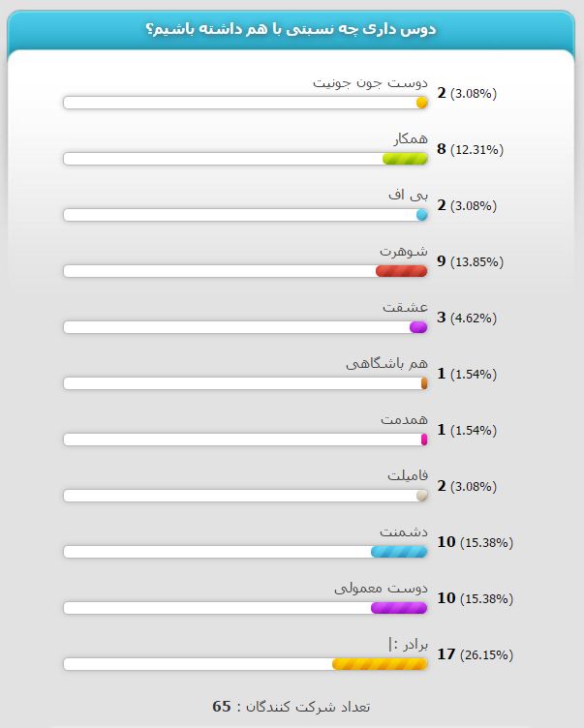Select the purple segment for دوست معمولی
Image resolution: width=584 pixels, height=728 pixels.
(x=399, y=608)
